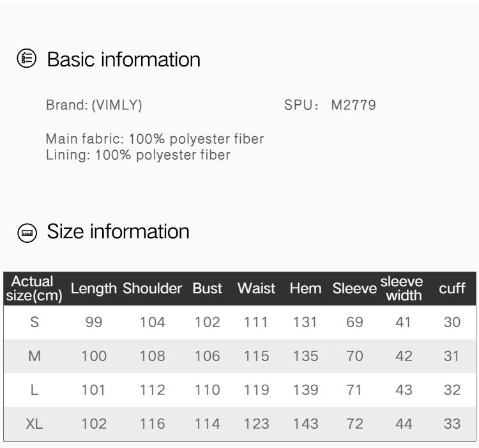
Task: Click the checklist icon beside Basic information
Action: tap(27, 59)
